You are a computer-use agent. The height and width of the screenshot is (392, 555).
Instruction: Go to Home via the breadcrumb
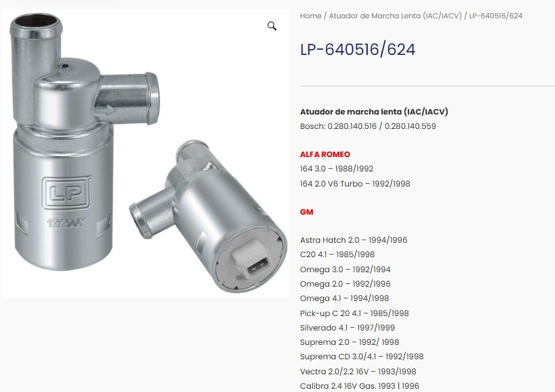(310, 16)
